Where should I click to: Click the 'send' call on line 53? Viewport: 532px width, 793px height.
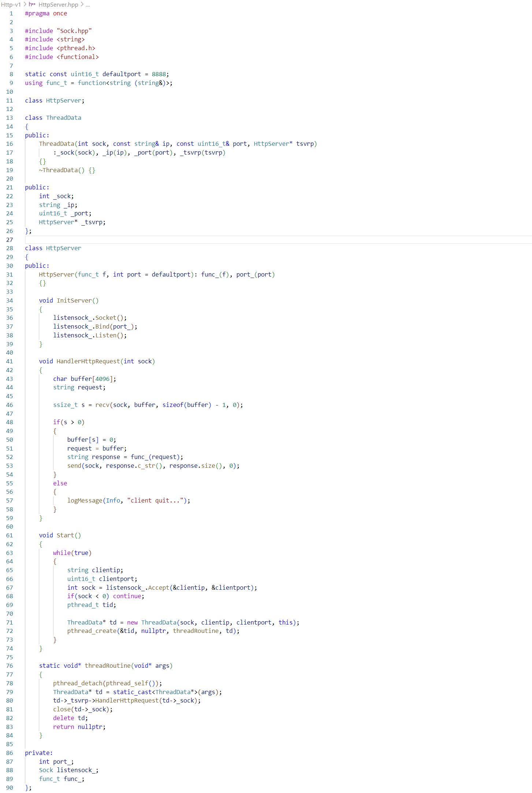coord(74,466)
